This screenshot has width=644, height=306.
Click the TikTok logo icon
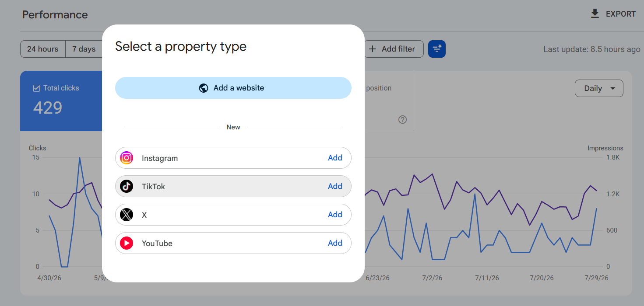pyautogui.click(x=127, y=186)
